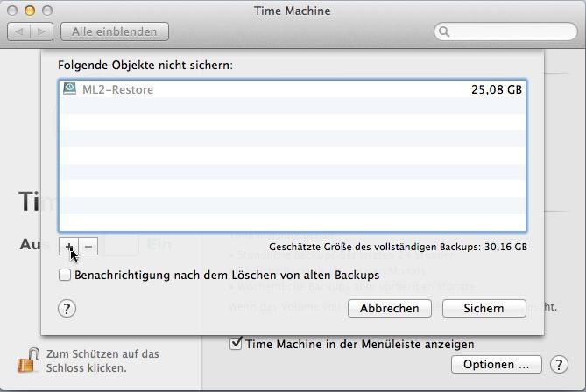The width and height of the screenshot is (586, 392).
Task: Go back with the left arrow button
Action: 18,31
